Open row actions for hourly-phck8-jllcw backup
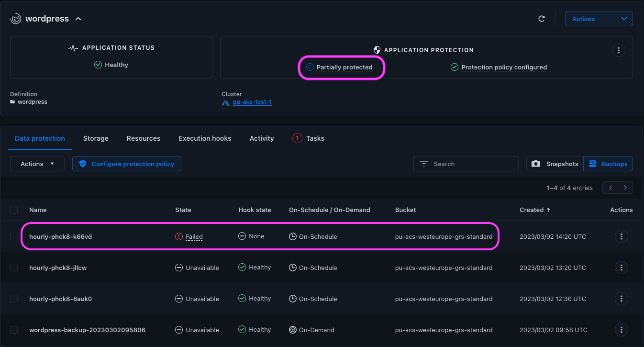Viewport: 644px width, 347px height. pos(621,268)
